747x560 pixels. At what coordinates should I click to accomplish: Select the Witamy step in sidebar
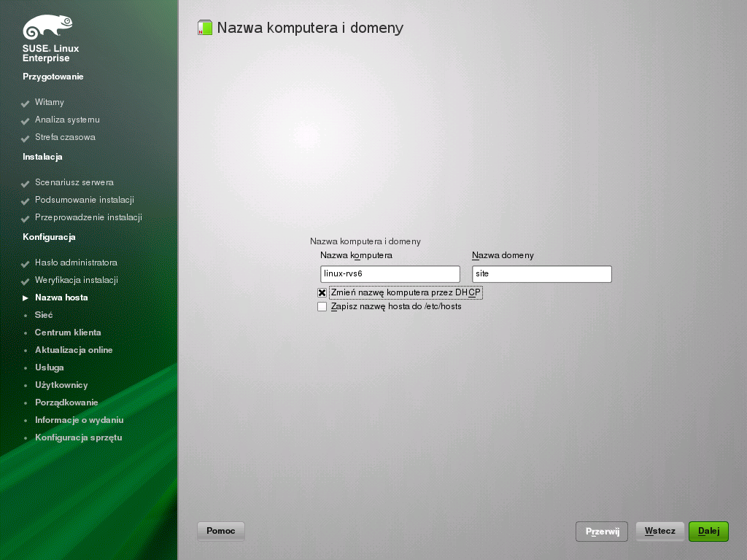point(49,102)
